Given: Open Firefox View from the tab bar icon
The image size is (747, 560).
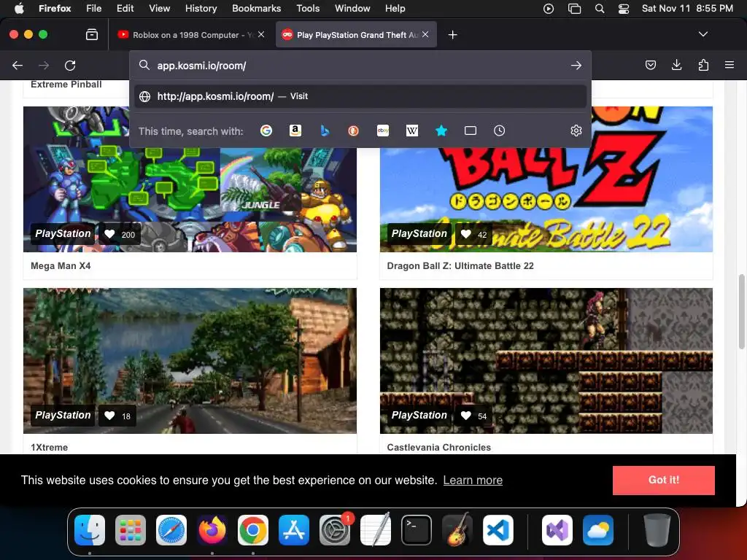Looking at the screenshot, I should point(92,35).
